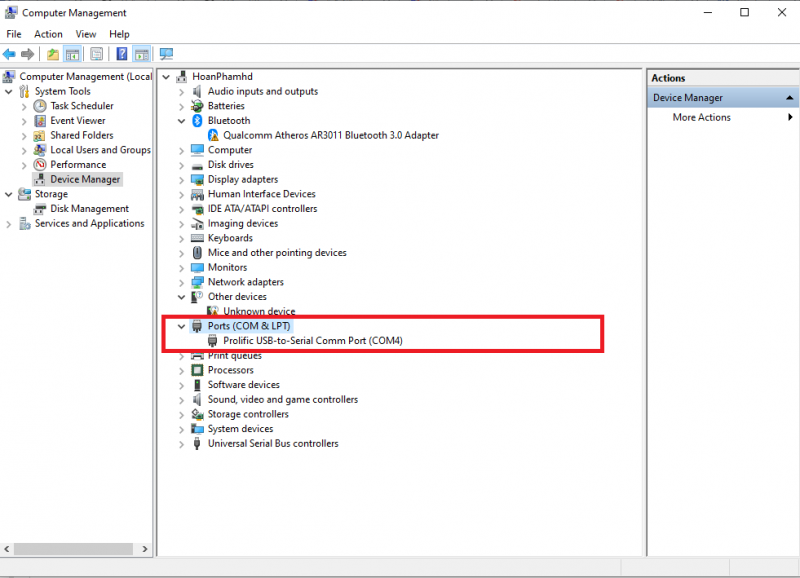Click the Display adapters icon
The height and width of the screenshot is (578, 800).
coord(197,180)
